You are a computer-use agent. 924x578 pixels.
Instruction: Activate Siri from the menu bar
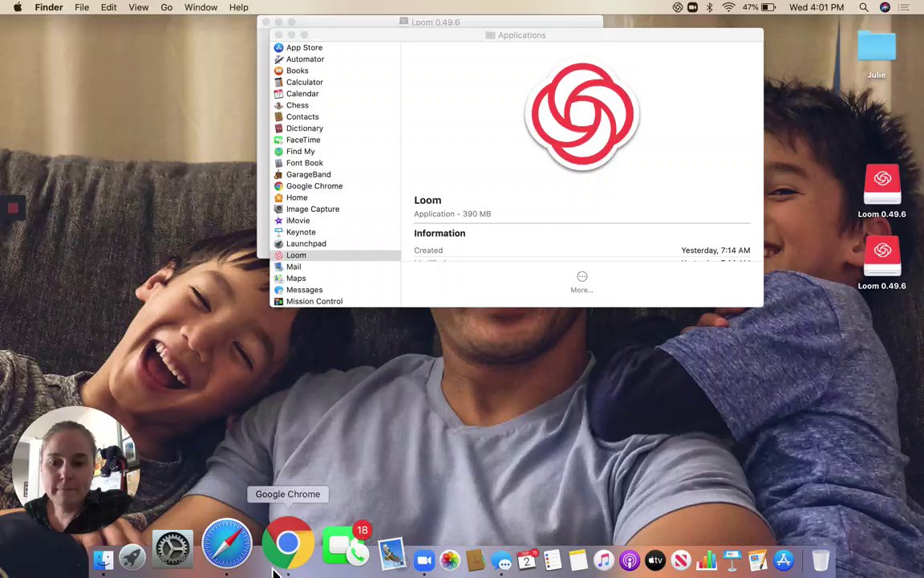885,7
